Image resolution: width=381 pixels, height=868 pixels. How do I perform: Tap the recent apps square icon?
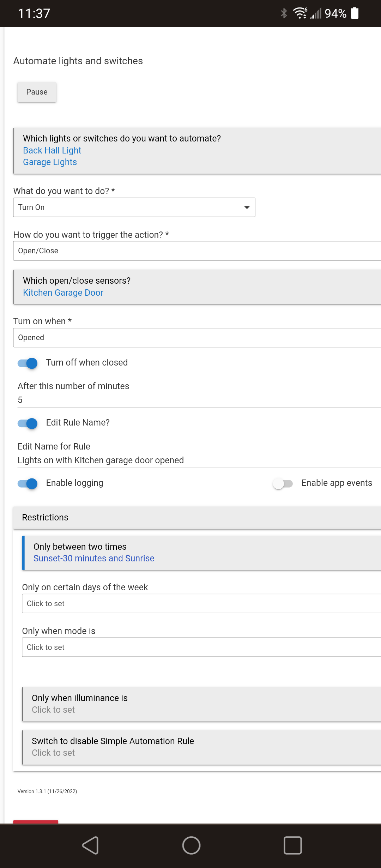tap(292, 845)
